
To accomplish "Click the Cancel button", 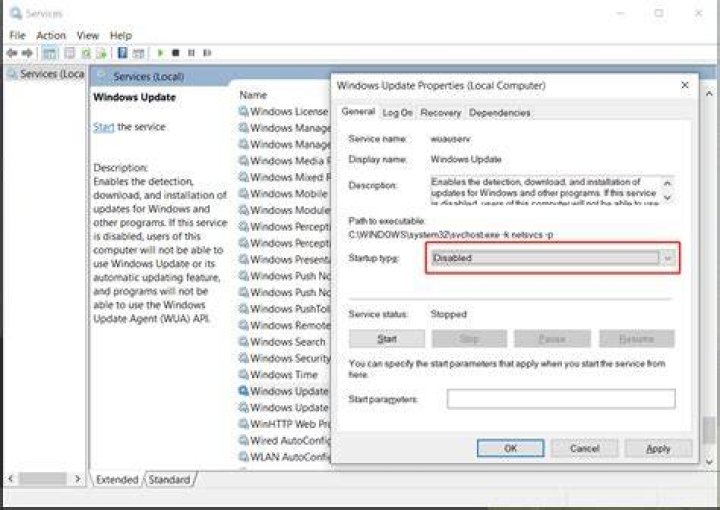I will 584,448.
